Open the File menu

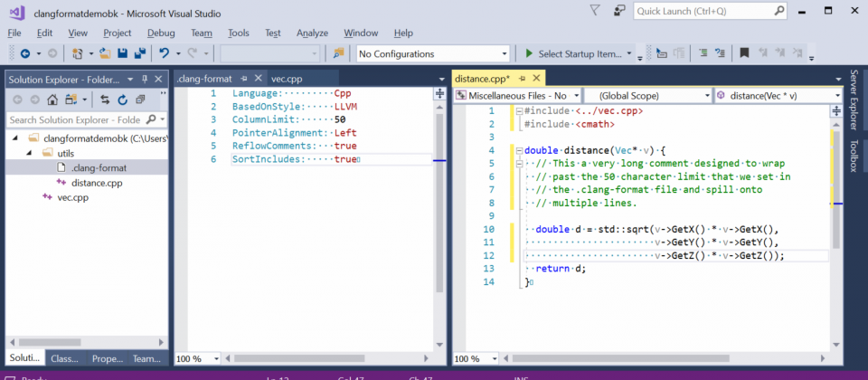(14, 33)
